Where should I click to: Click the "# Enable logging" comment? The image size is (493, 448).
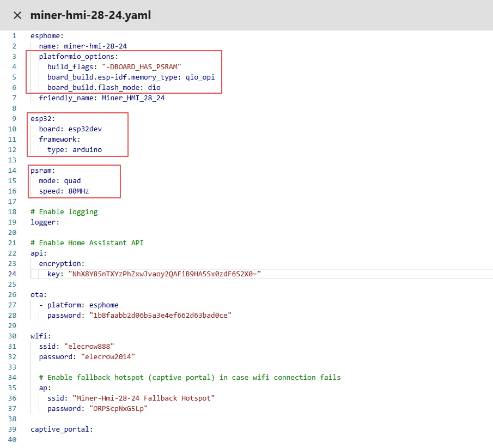click(x=64, y=212)
